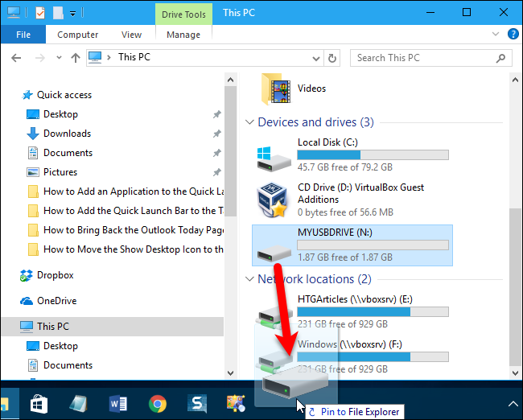Go back with the Back arrow
The width and height of the screenshot is (523, 420).
[16, 58]
